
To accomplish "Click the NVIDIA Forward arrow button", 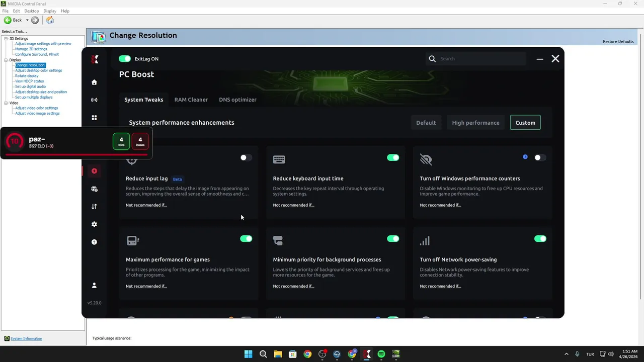I will coord(35,20).
